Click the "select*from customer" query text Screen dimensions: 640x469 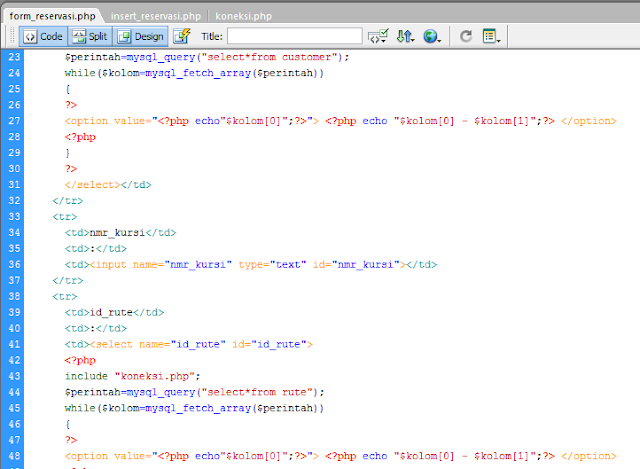[x=269, y=57]
